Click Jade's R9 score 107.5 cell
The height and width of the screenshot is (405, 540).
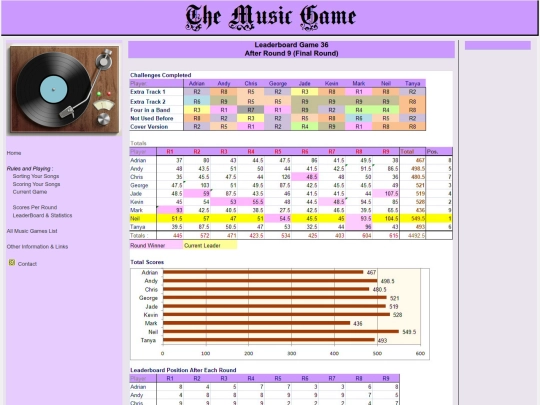click(x=386, y=194)
